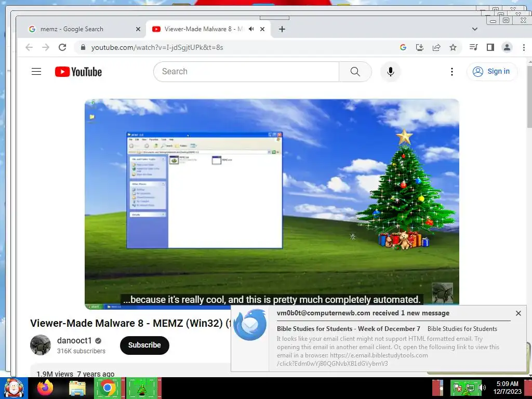Open the Chrome three-dot menu
The height and width of the screenshot is (399, 532).
[524, 47]
